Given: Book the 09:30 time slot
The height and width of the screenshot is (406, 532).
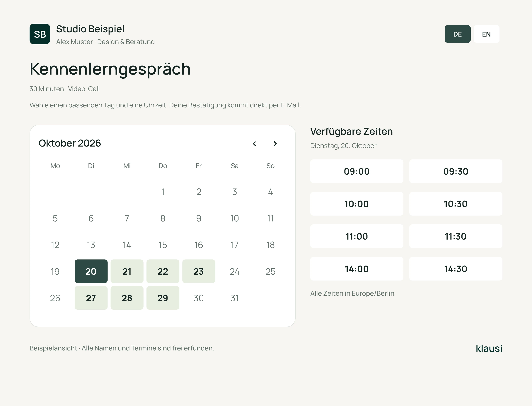Looking at the screenshot, I should pyautogui.click(x=456, y=171).
